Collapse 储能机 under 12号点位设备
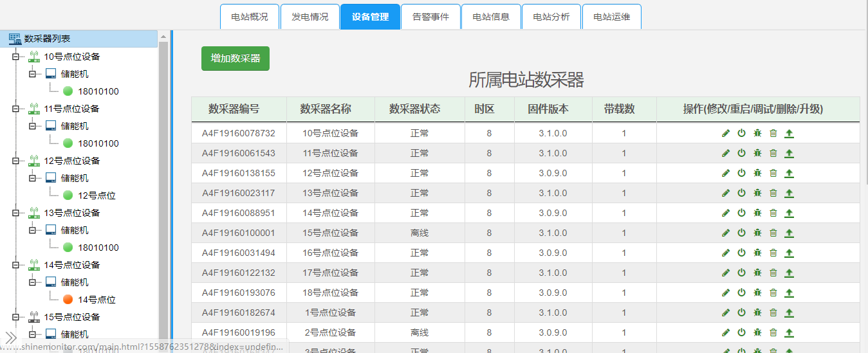 coord(32,178)
